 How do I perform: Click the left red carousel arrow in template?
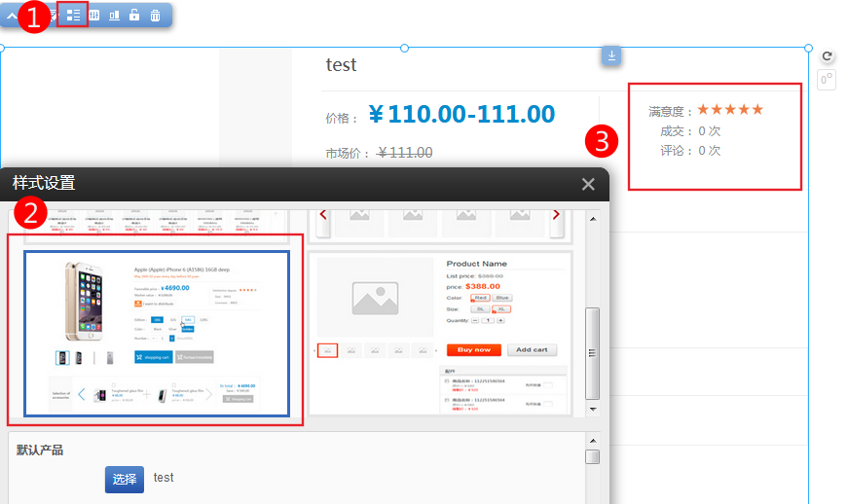click(323, 215)
